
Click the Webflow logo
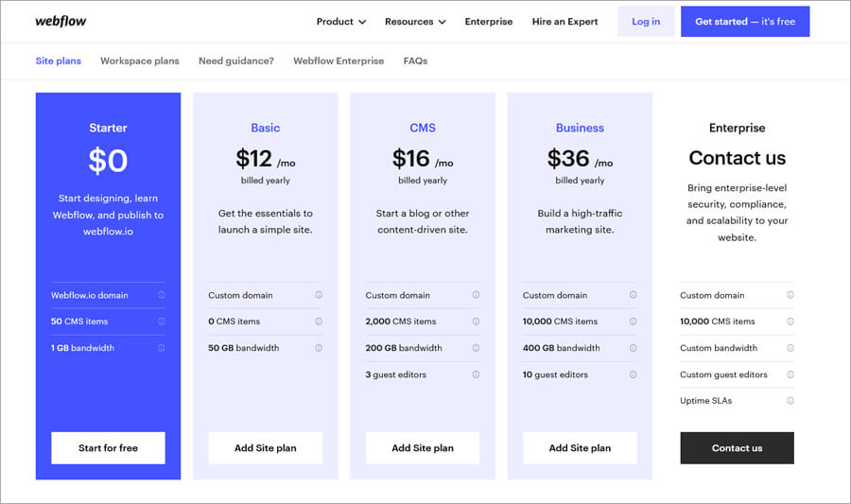pyautogui.click(x=61, y=22)
